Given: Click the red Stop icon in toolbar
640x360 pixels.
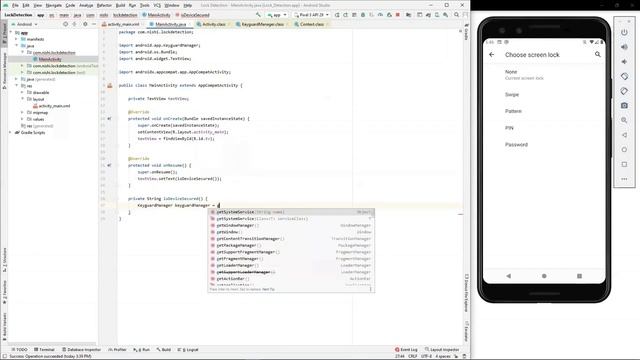Looking at the screenshot, I should point(398,15).
